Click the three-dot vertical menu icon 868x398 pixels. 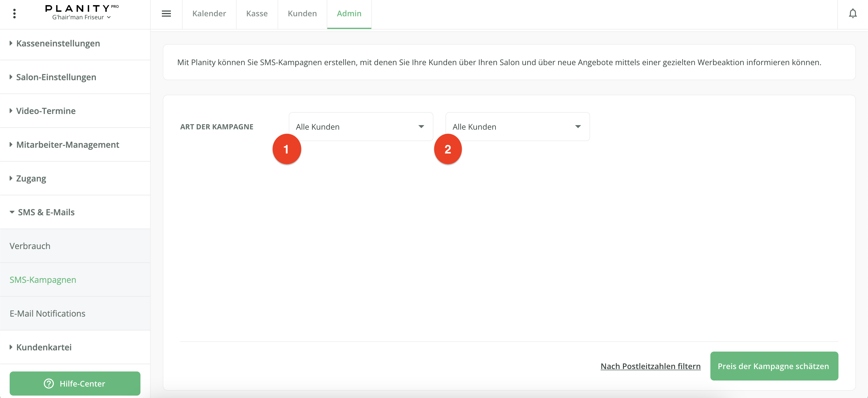click(x=14, y=14)
